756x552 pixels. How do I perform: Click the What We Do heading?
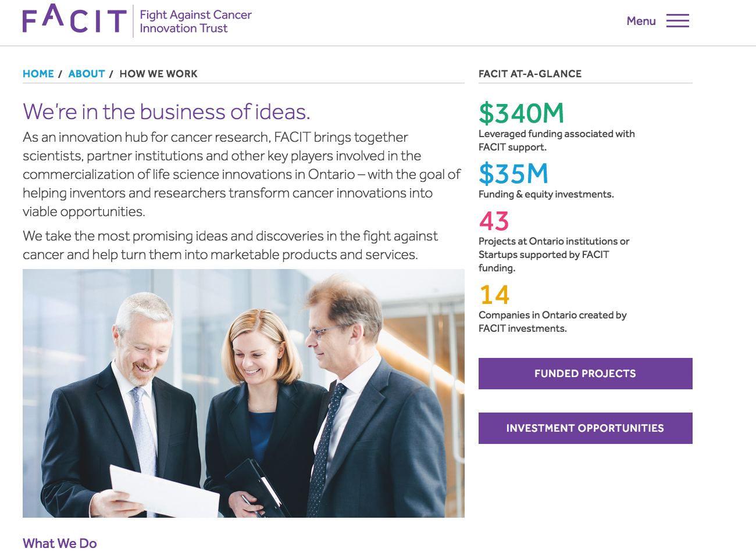60,543
